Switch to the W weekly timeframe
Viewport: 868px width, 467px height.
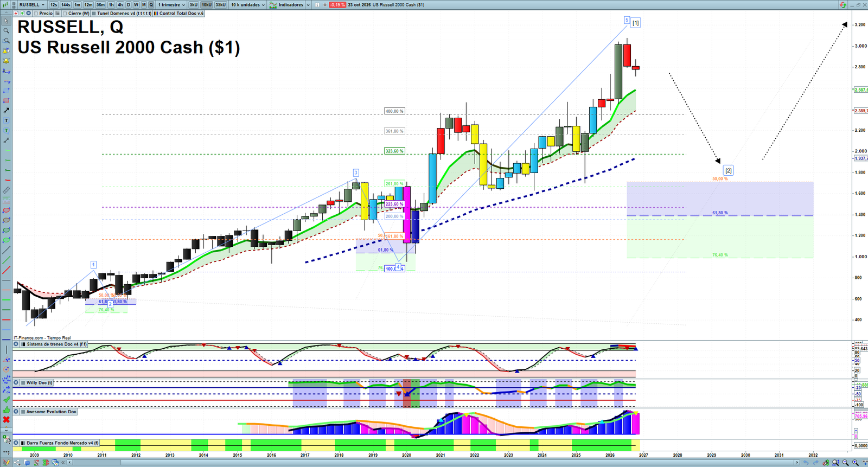pos(136,4)
